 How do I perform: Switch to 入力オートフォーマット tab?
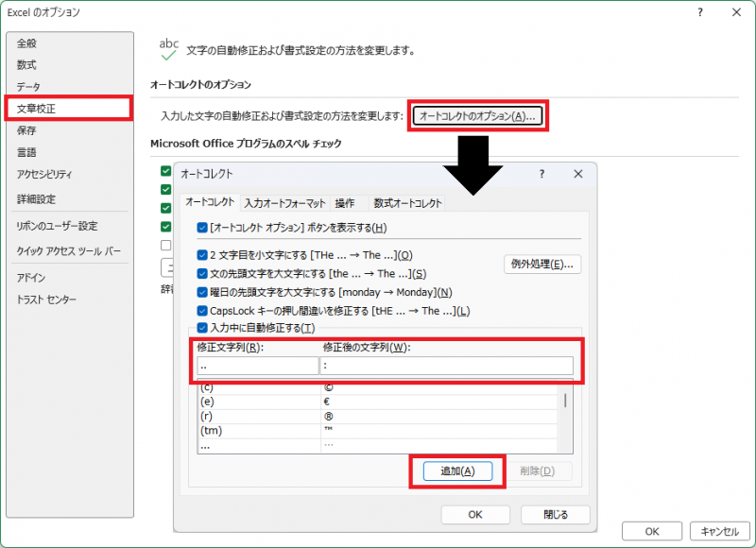[x=284, y=203]
